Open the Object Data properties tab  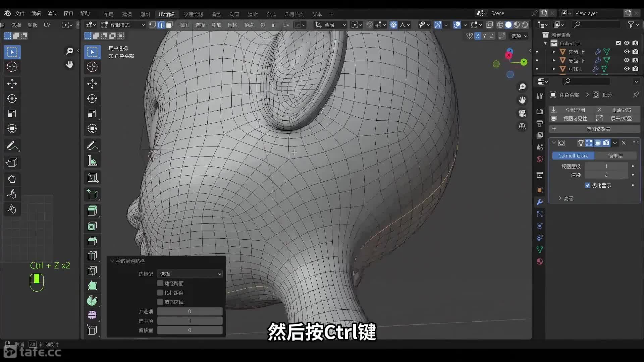tap(540, 249)
